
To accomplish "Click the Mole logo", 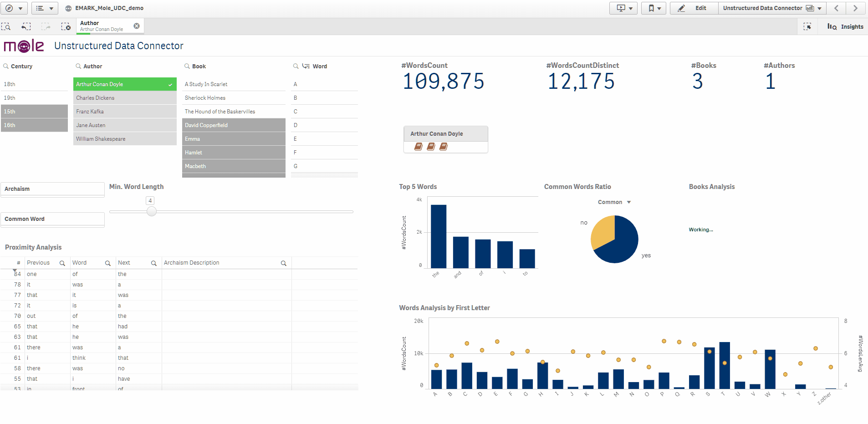I will (x=24, y=46).
